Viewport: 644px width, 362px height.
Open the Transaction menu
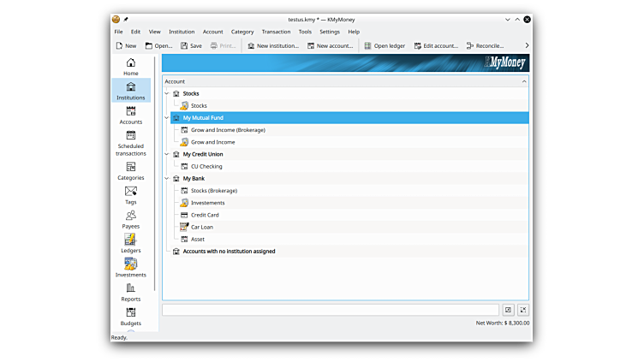coord(276,32)
